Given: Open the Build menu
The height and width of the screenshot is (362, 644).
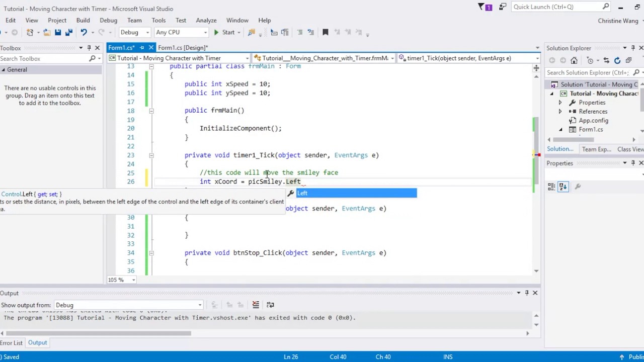Looking at the screenshot, I should (x=83, y=20).
